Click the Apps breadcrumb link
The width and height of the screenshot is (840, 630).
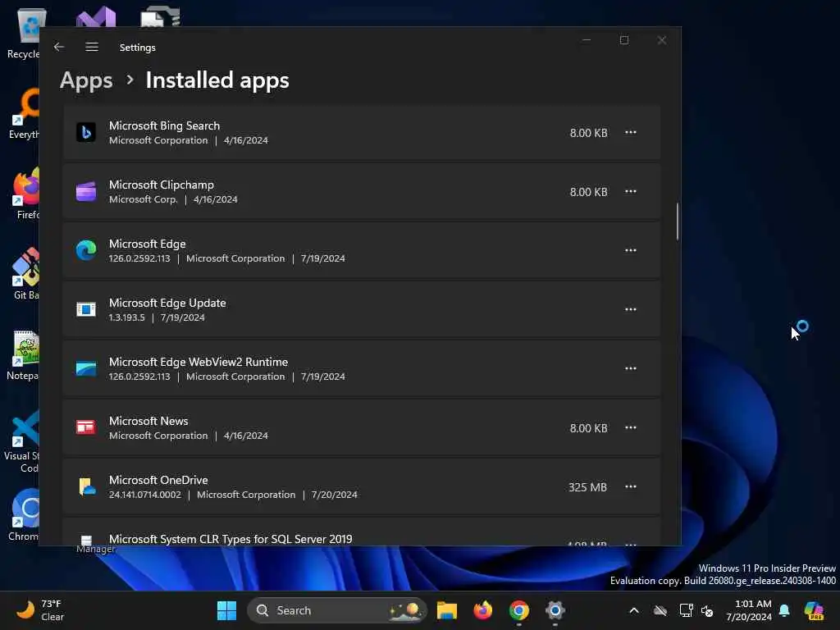(86, 80)
